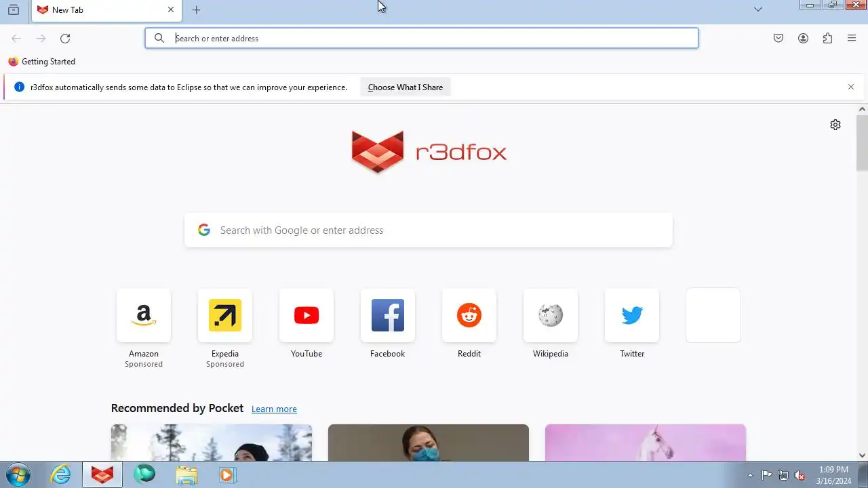Screen dimensions: 868x488
Task: Click the address bar search magnifier icon
Action: (x=159, y=38)
